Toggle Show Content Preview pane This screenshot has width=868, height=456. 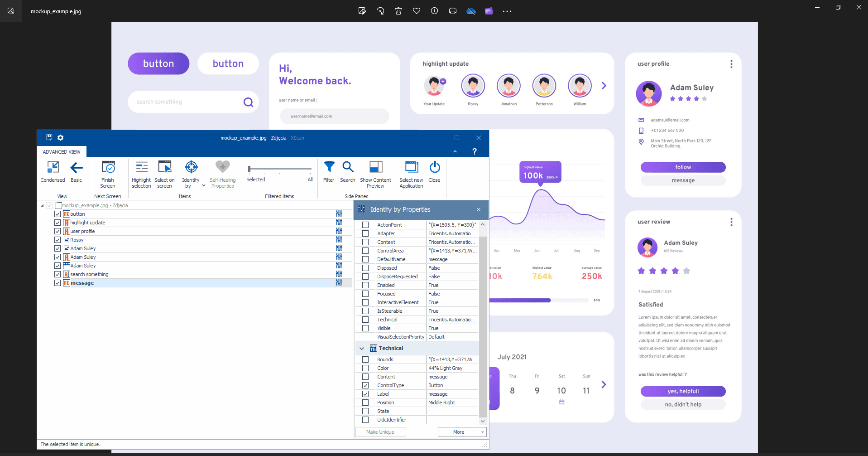click(376, 167)
